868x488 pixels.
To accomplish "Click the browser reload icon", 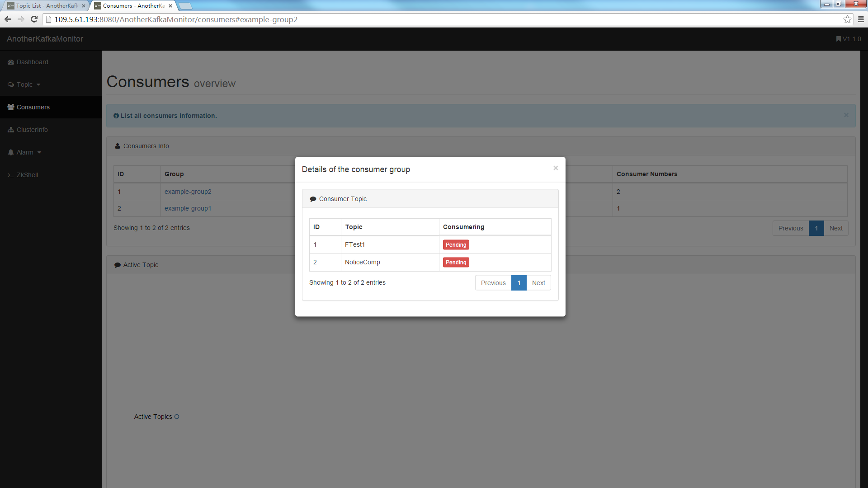I will coord(34,19).
